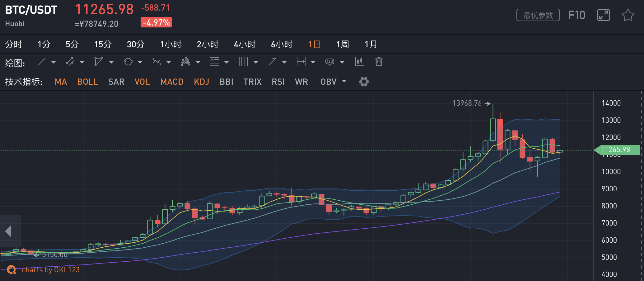Expand the vertical lines dropdown arrow
The image size is (644, 281).
click(255, 62)
